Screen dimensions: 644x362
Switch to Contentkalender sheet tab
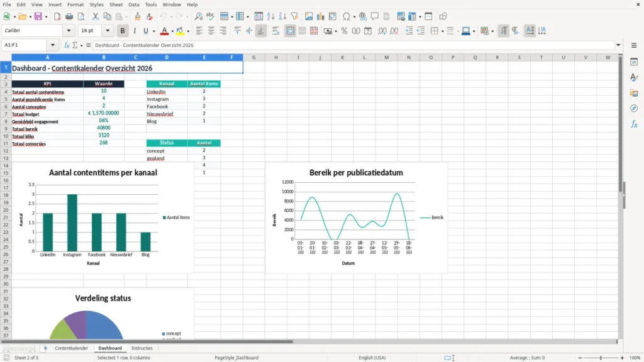coord(72,348)
